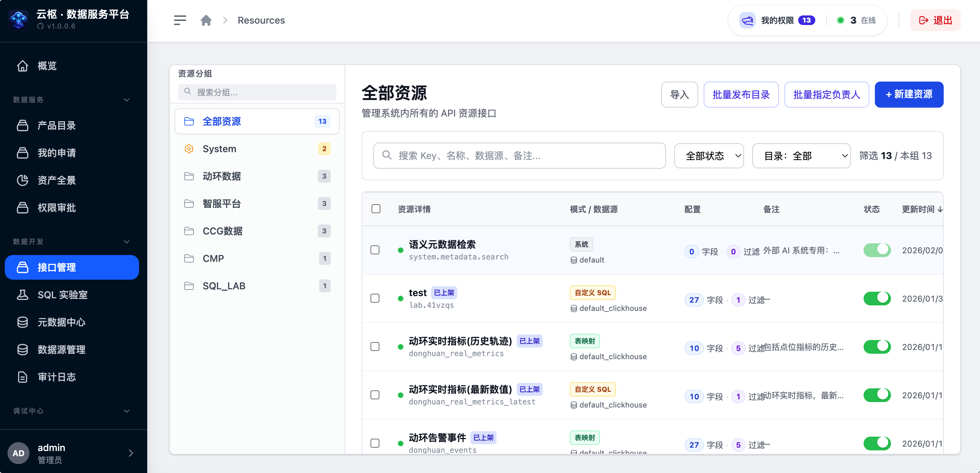Sort by 更新时间 column header

point(922,209)
